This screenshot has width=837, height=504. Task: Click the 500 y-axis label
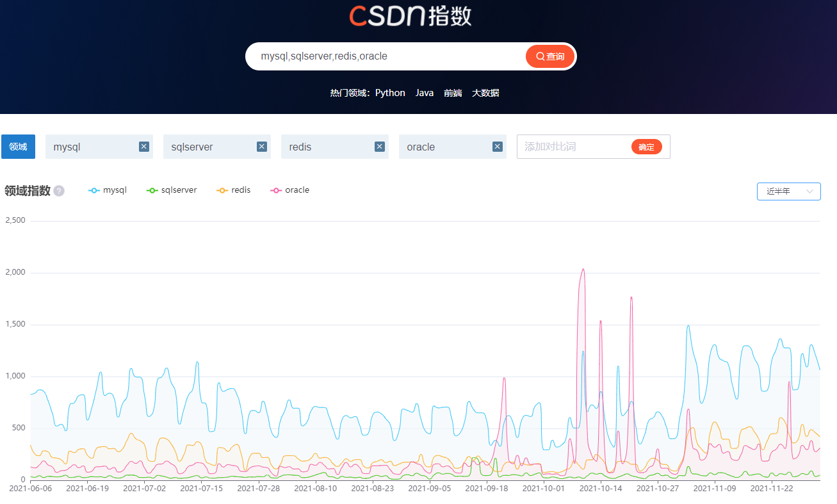click(19, 428)
